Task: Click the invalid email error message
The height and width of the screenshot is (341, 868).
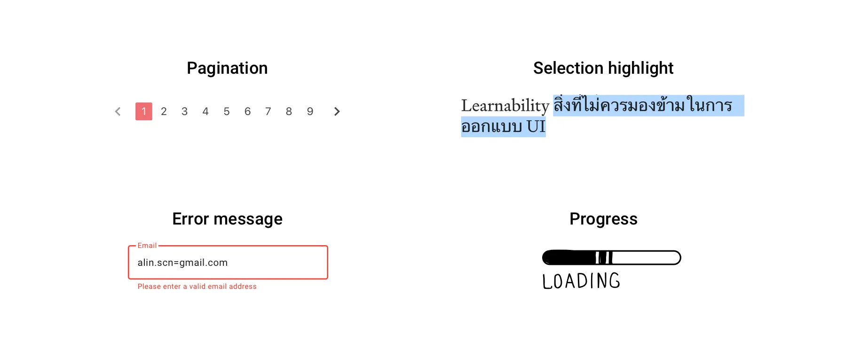Action: pos(197,287)
